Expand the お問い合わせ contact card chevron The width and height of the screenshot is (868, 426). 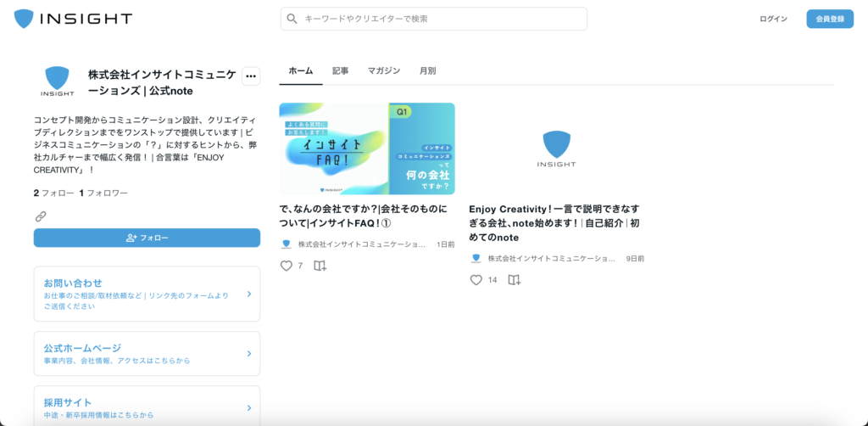point(248,294)
